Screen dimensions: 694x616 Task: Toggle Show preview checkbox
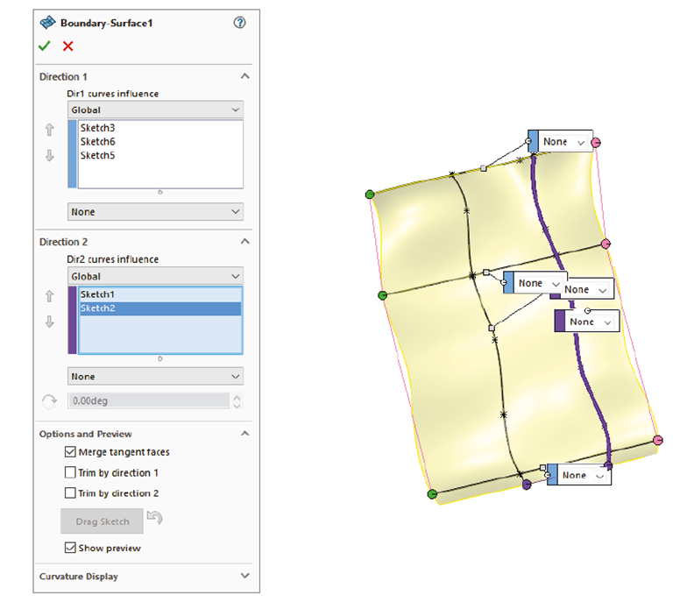click(70, 548)
